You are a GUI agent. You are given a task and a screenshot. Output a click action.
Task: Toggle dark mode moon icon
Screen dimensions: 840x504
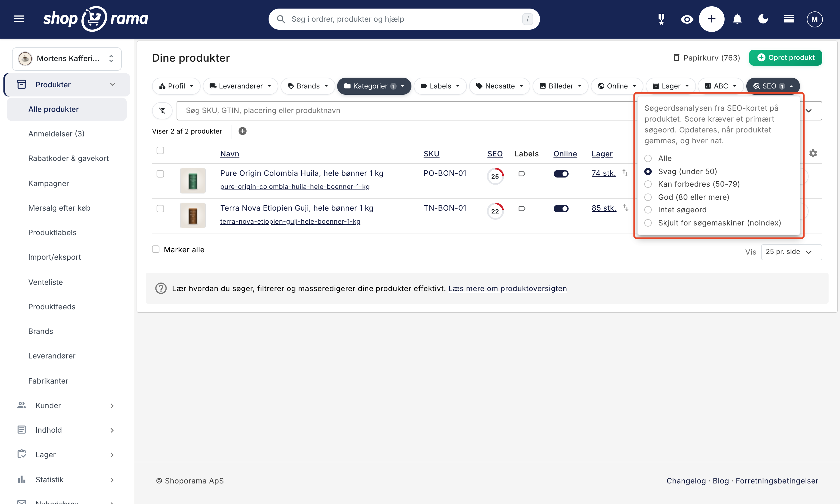coord(763,19)
